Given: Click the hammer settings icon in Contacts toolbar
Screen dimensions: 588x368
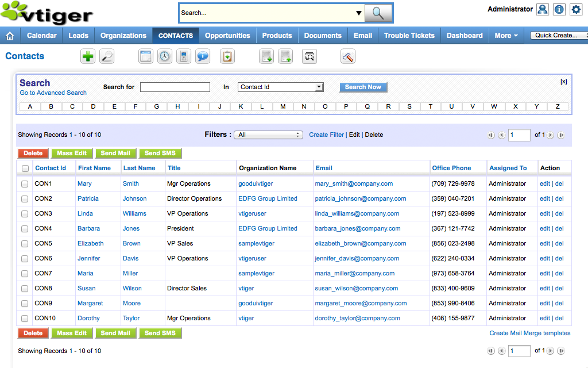Looking at the screenshot, I should click(x=348, y=56).
